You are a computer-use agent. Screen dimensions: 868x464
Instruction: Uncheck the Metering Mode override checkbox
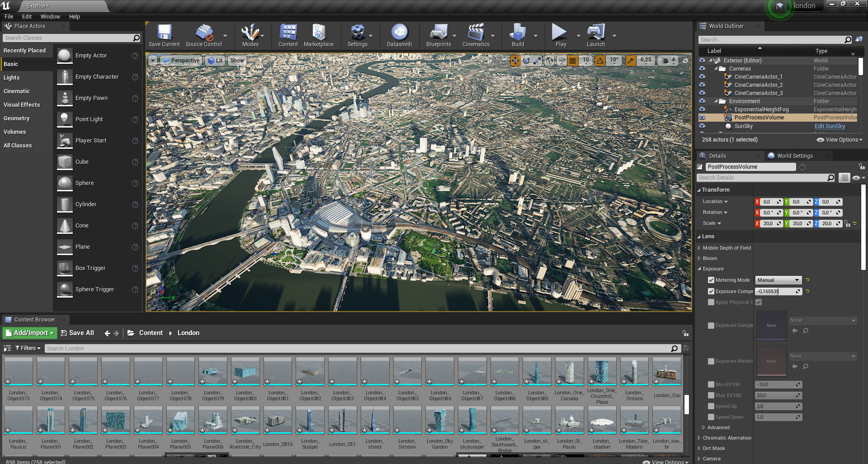coord(711,280)
